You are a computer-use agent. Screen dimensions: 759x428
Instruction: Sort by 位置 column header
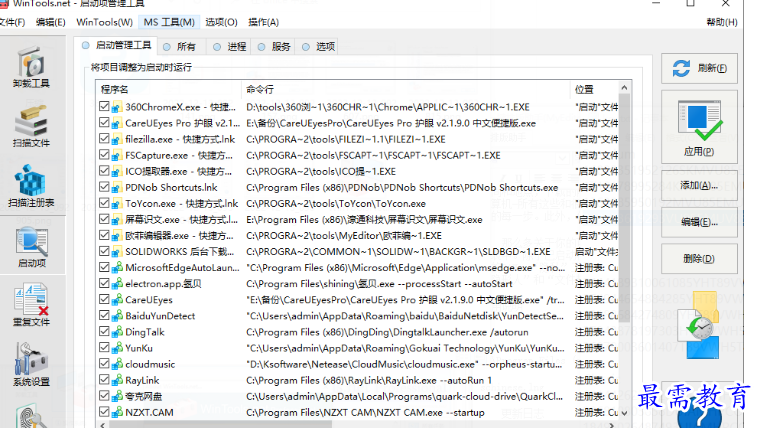coord(594,90)
